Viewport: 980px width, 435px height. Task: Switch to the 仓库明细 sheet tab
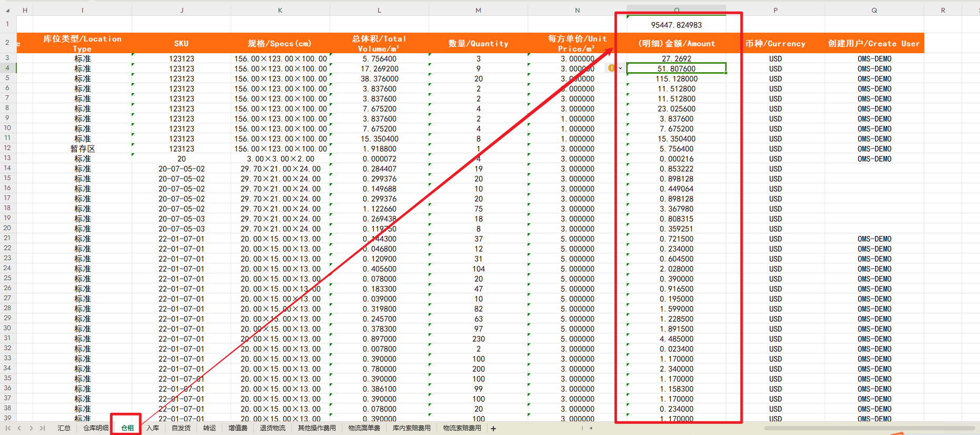coord(96,428)
